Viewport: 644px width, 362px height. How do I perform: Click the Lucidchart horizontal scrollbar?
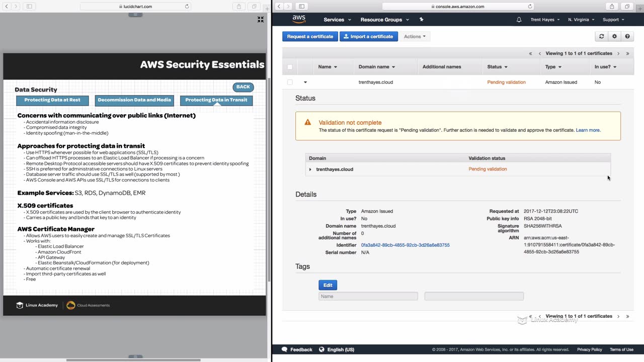(133, 360)
